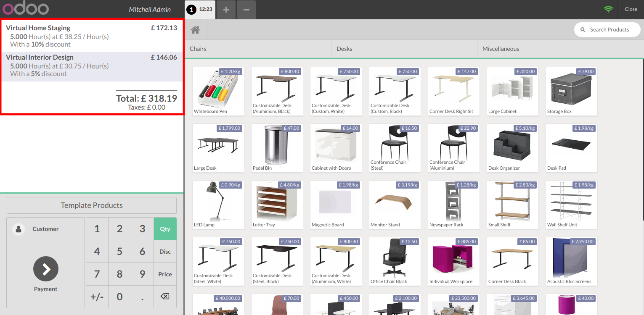Click numpad digit 9

(x=142, y=274)
